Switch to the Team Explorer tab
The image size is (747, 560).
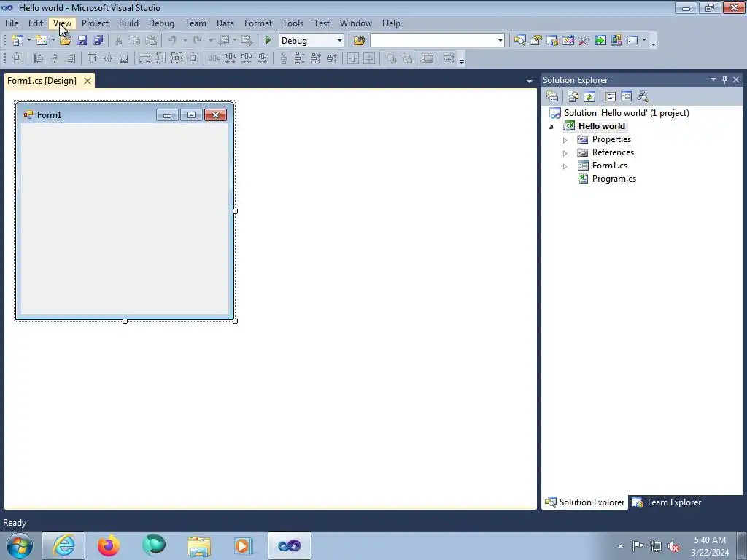click(x=667, y=502)
